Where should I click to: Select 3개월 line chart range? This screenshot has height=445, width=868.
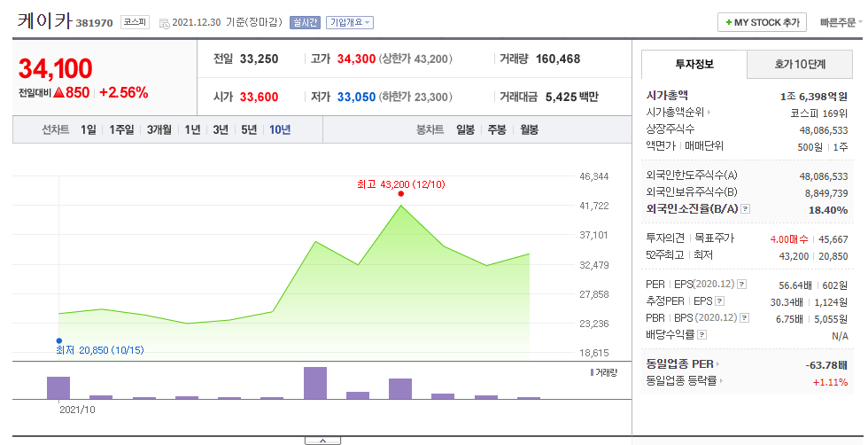159,129
